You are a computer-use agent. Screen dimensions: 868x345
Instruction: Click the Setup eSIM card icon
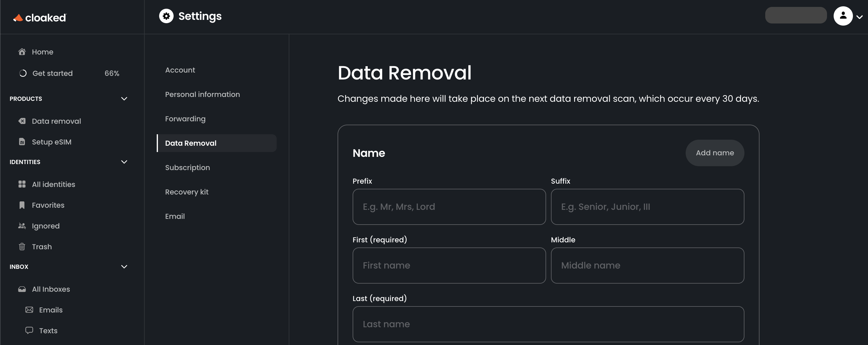click(x=22, y=142)
